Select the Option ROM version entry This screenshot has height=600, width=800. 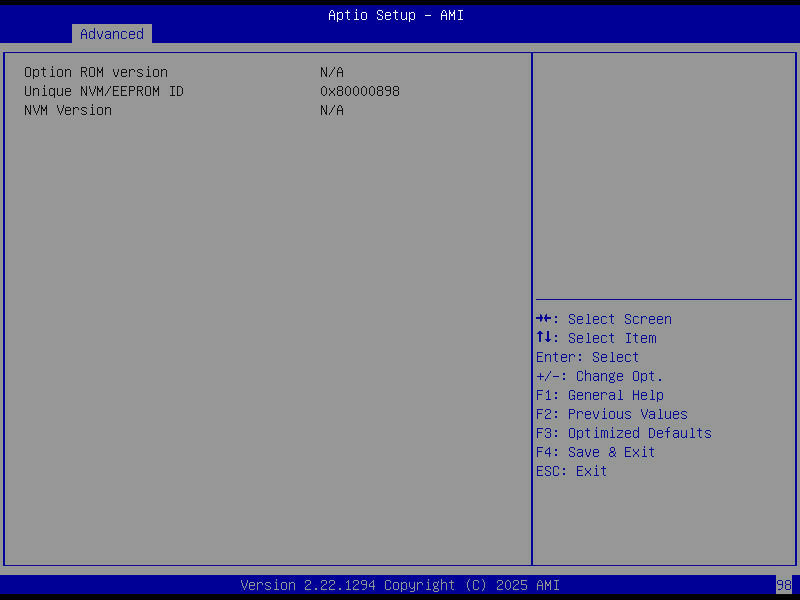[x=96, y=71]
